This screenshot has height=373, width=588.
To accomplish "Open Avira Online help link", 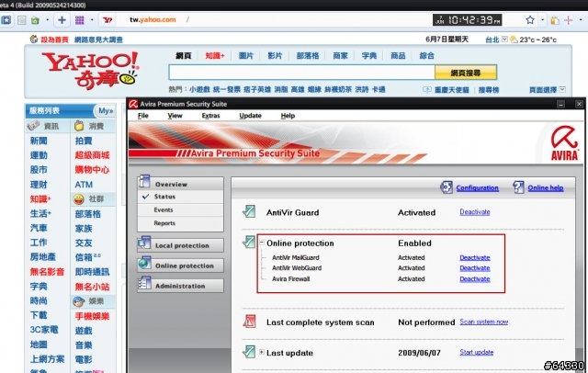I will pos(546,187).
